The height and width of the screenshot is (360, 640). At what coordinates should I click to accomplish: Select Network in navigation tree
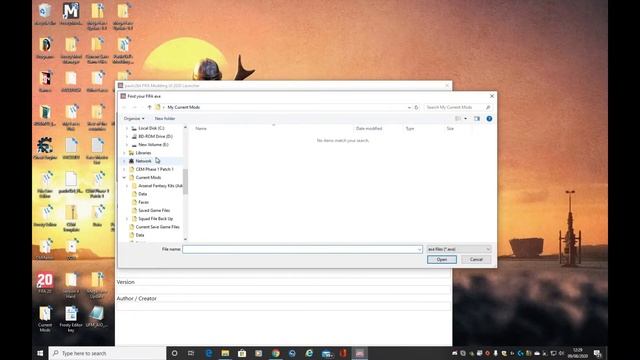(x=140, y=161)
